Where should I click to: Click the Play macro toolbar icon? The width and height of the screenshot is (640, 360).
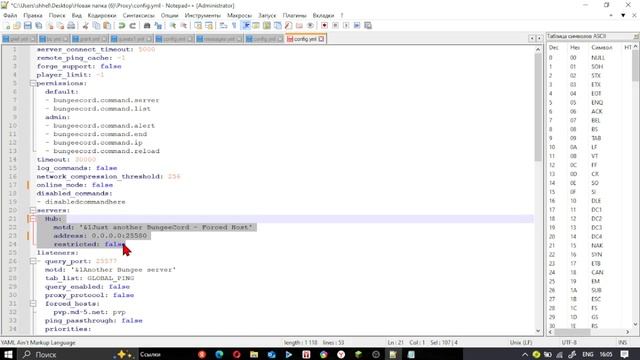346,26
